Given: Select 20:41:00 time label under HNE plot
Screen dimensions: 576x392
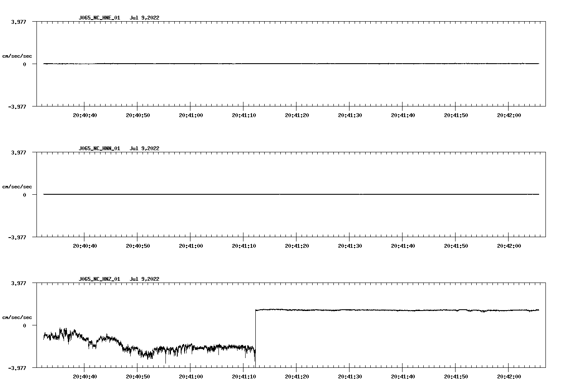Looking at the screenshot, I should (x=191, y=115).
